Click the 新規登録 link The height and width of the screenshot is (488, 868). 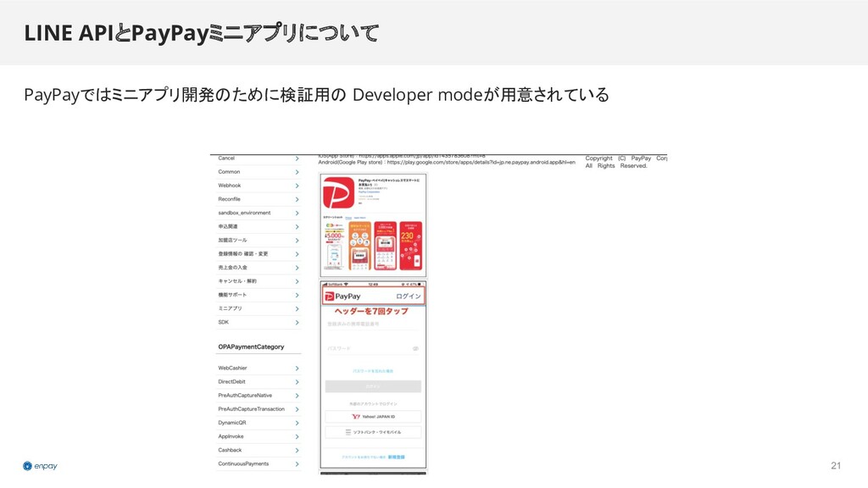coord(397,457)
